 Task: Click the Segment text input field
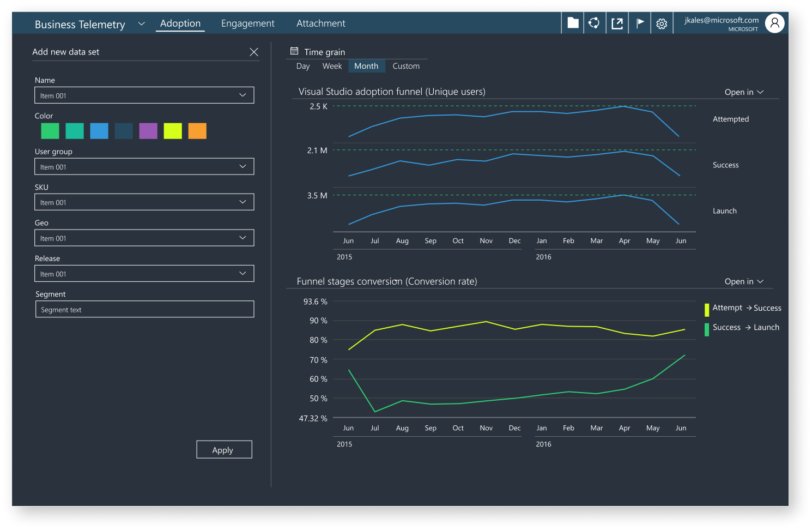[145, 309]
